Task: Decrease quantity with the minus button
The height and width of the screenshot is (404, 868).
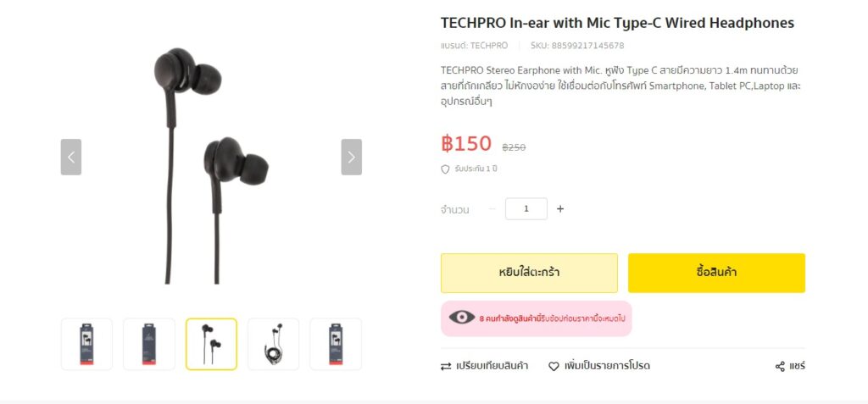Action: (x=492, y=209)
